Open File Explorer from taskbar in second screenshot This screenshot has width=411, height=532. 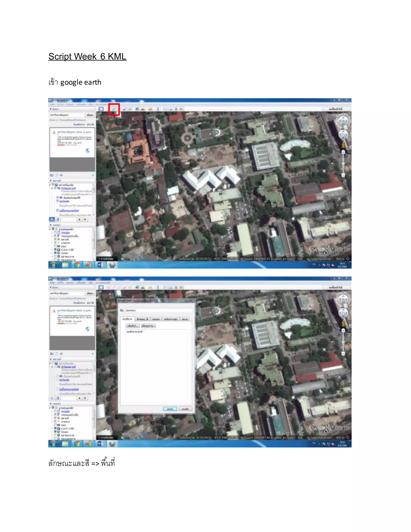click(x=65, y=444)
